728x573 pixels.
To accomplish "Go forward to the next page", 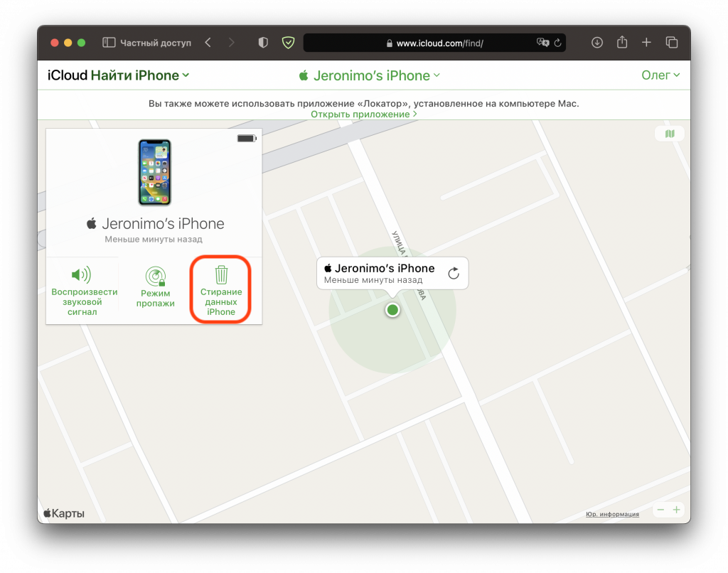I will coord(231,43).
